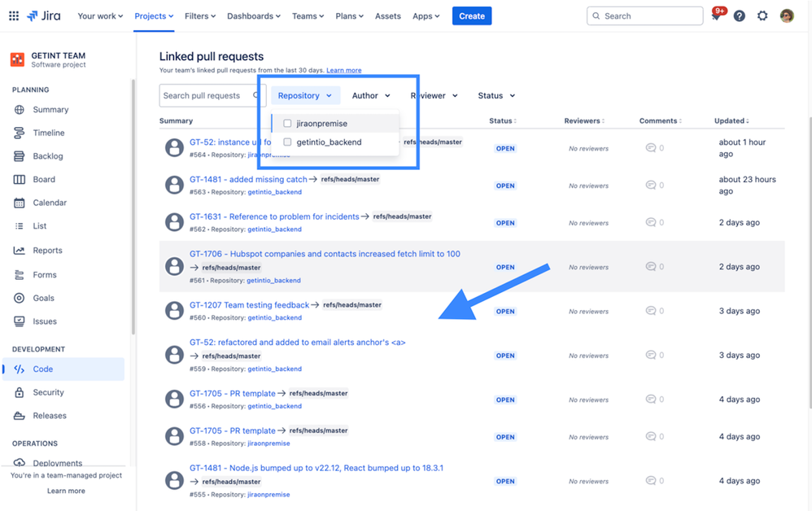The height and width of the screenshot is (511, 812).
Task: Click the author avatar for GT-1481 added missing catch
Action: coord(174,185)
